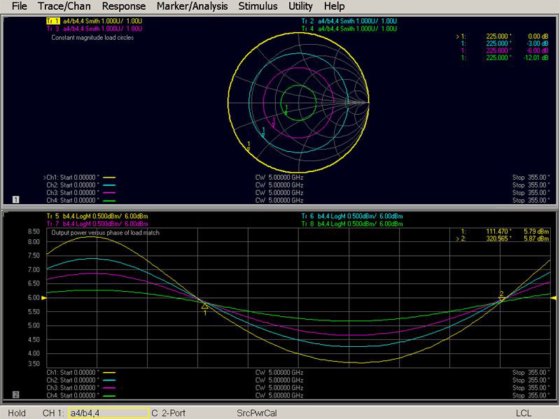
Task: Select the Tr 8 green LogM trace label
Action: click(352, 224)
